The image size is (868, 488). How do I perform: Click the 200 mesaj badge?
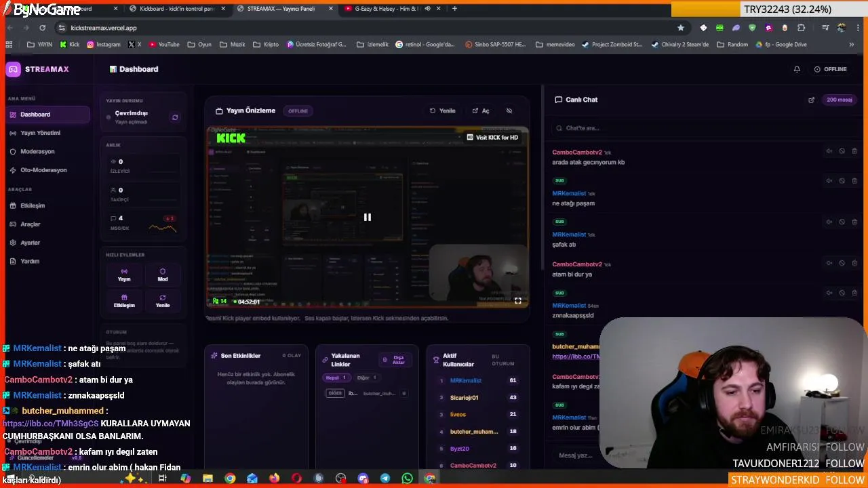[839, 100]
